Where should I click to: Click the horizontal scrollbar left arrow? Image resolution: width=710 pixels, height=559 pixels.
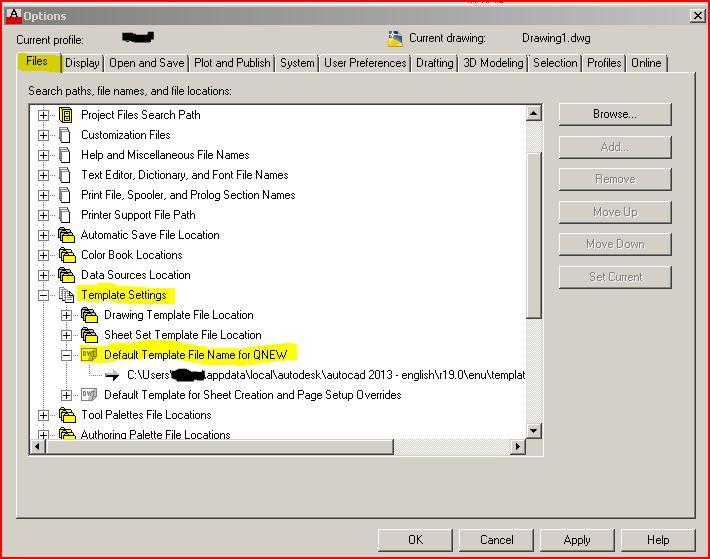[x=37, y=447]
